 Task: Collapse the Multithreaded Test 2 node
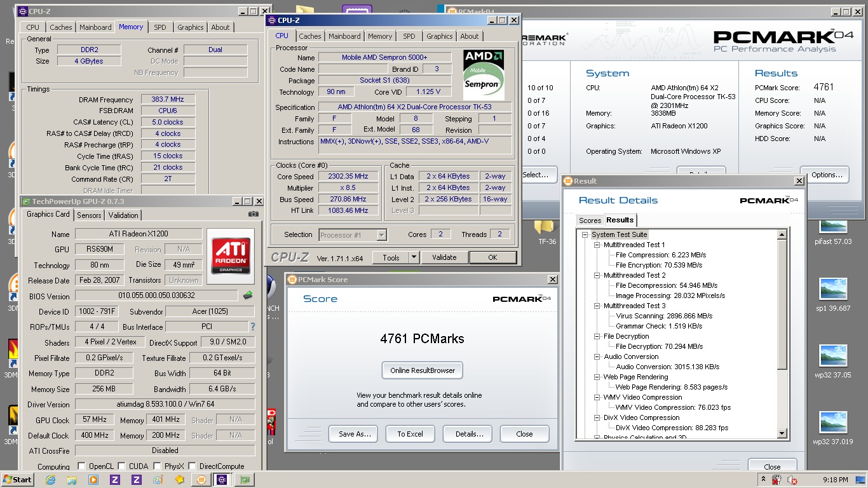(x=597, y=275)
